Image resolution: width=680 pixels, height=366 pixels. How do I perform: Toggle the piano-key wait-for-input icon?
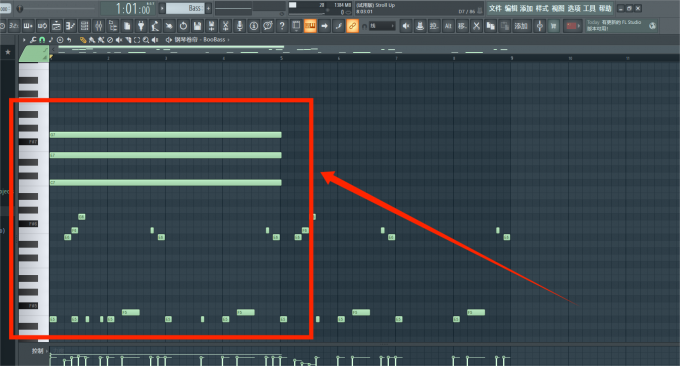click(x=28, y=26)
